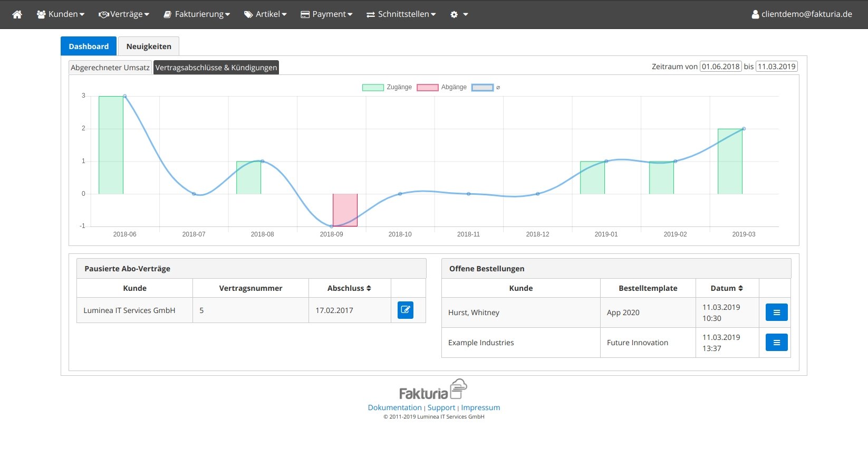
Task: Edit the Zeitraum end date 11.03.2019
Action: 777,67
